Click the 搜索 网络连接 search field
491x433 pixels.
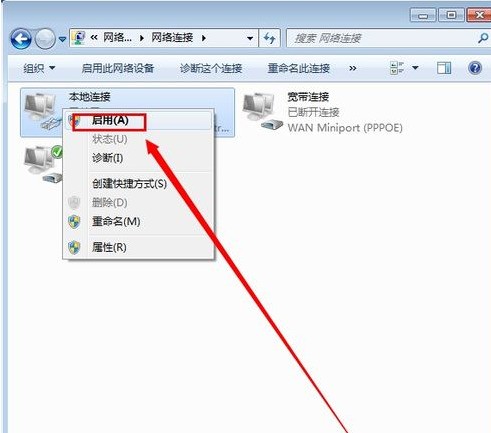382,38
